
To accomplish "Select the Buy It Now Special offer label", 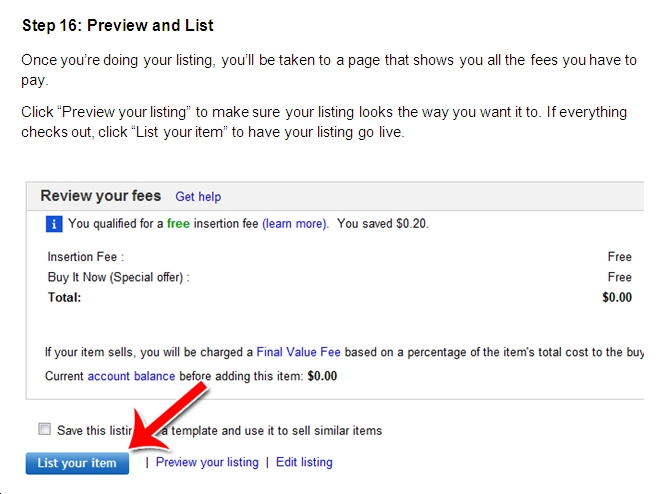I will [119, 277].
